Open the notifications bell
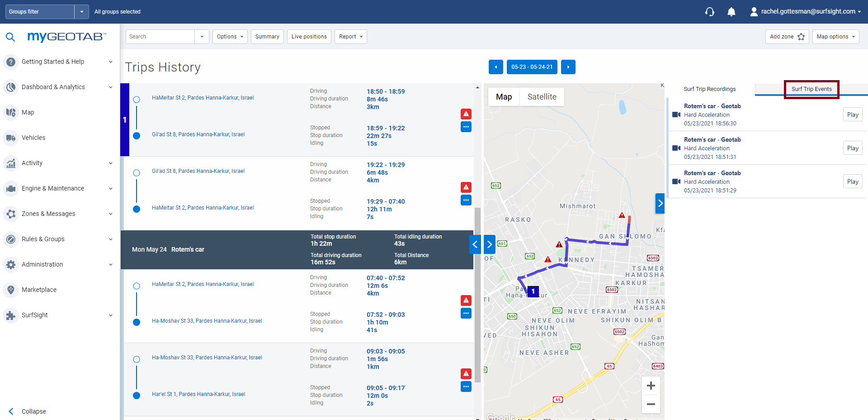This screenshot has height=420, width=868. [731, 12]
